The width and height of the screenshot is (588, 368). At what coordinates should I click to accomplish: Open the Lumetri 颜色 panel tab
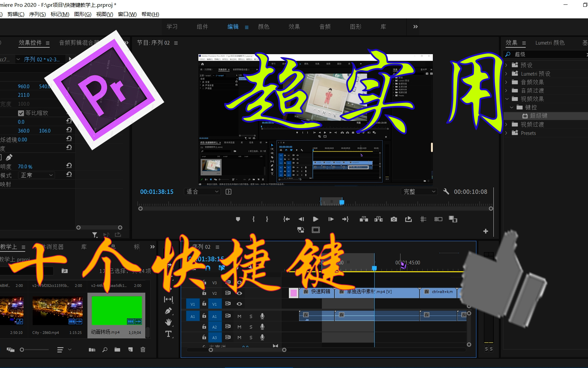click(x=550, y=43)
